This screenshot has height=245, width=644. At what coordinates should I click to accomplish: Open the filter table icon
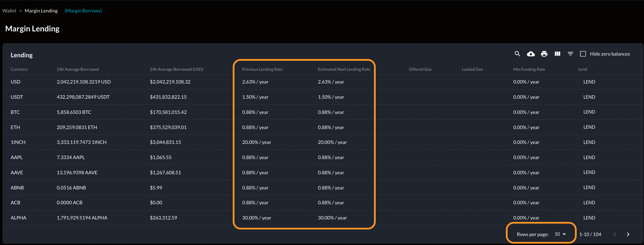570,54
